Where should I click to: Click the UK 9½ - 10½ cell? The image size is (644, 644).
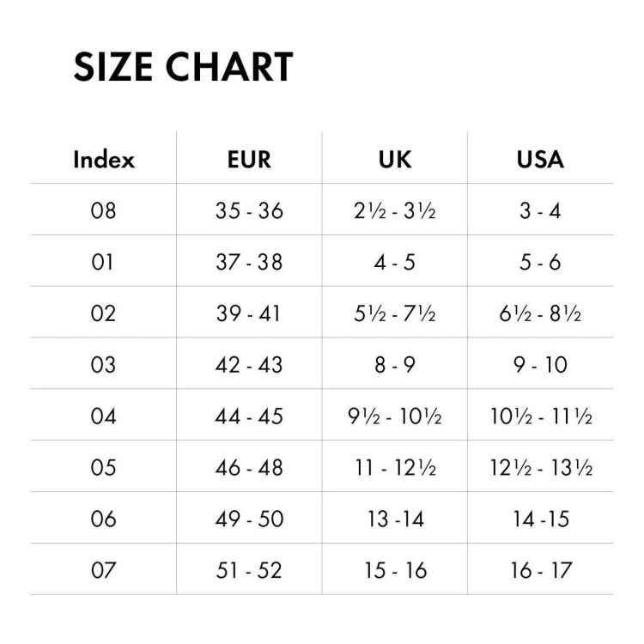point(394,416)
